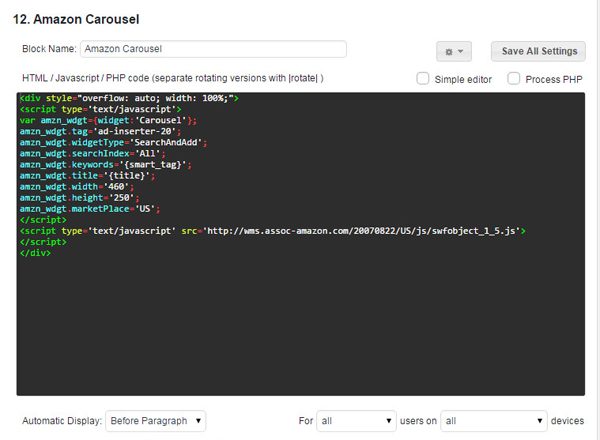Click the searchIndex 'All' code line
600x440 pixels.
(x=93, y=153)
